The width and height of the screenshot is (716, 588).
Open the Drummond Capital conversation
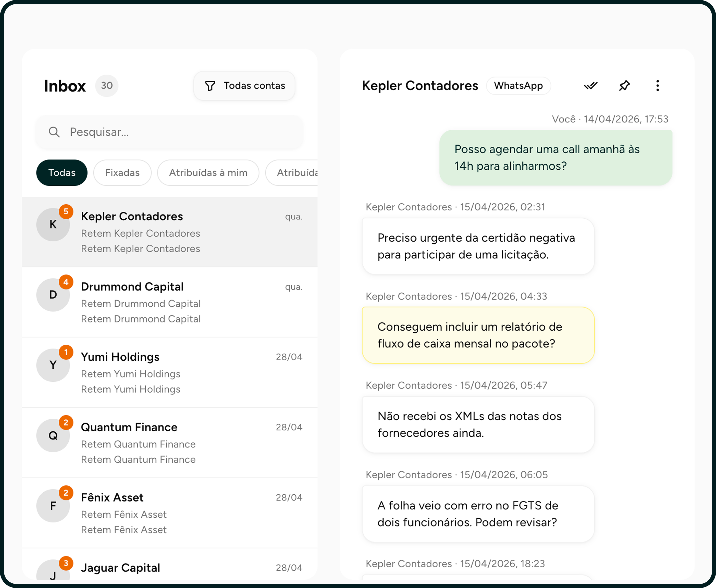(x=170, y=303)
